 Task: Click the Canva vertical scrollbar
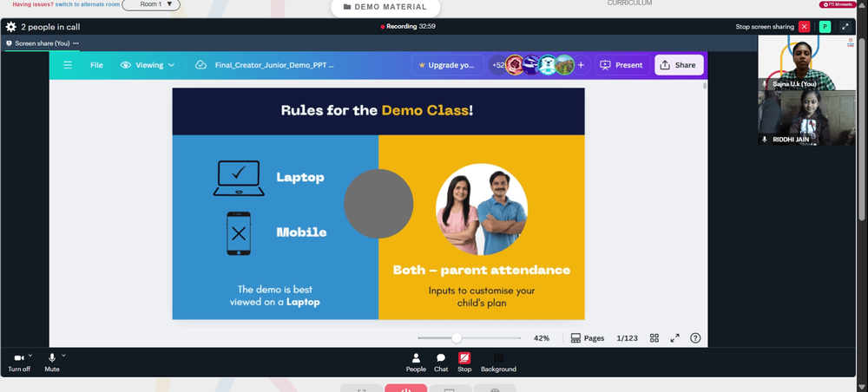[x=705, y=86]
